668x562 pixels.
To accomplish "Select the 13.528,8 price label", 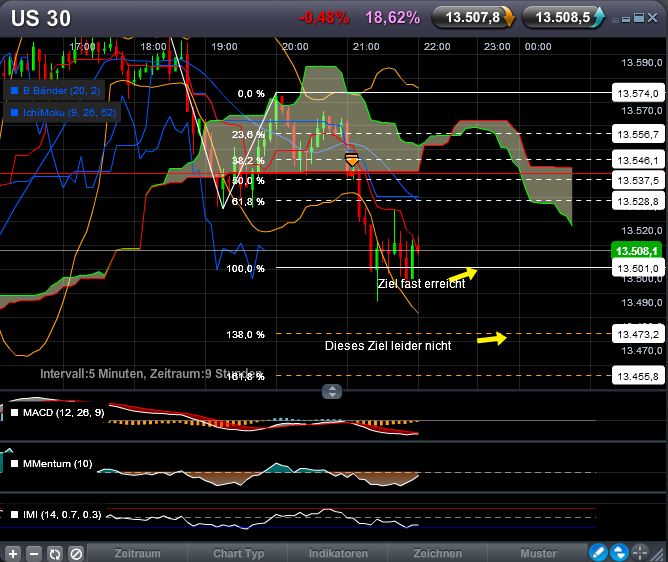I will (x=638, y=201).
